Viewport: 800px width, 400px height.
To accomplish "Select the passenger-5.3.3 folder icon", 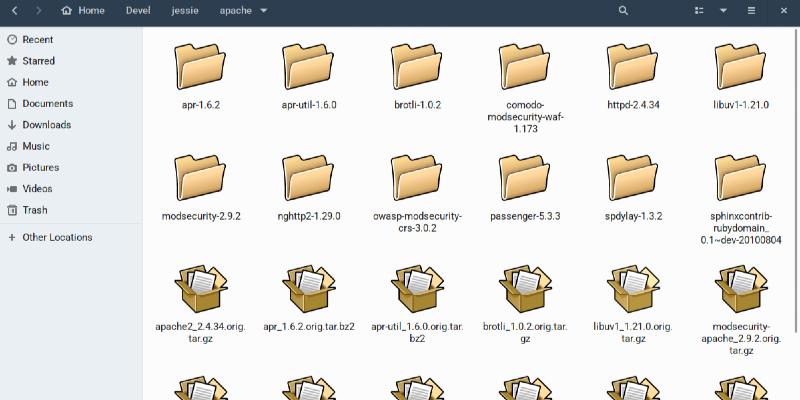I will [524, 179].
